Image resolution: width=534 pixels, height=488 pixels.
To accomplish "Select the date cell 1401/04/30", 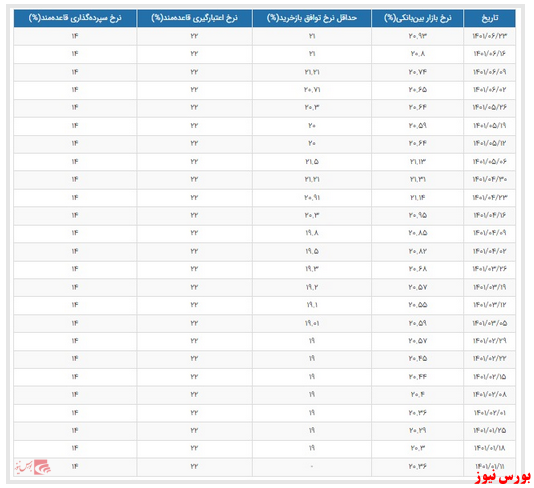I will click(x=489, y=179).
